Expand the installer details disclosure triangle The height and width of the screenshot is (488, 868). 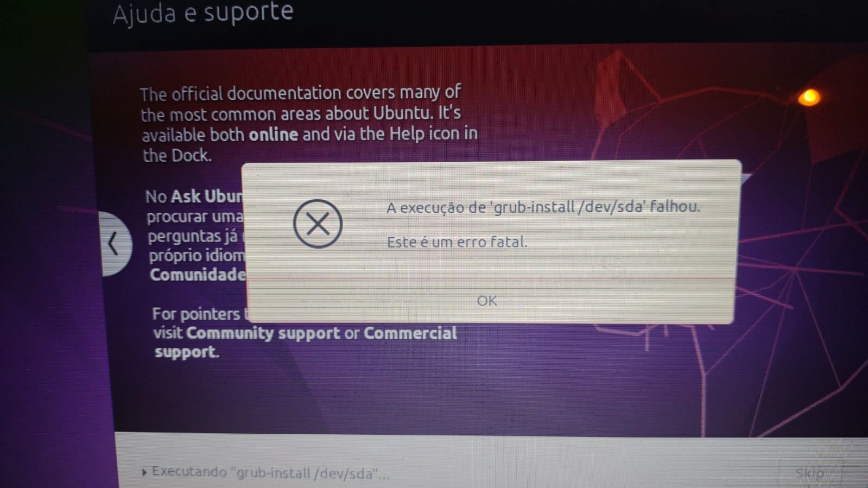(x=144, y=472)
